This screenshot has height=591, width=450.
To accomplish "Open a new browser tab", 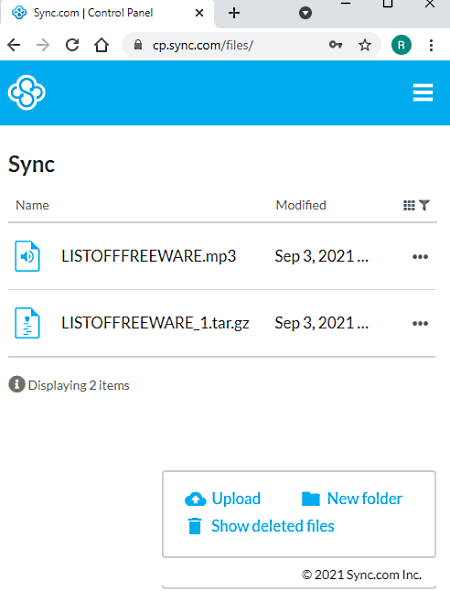I will point(234,13).
